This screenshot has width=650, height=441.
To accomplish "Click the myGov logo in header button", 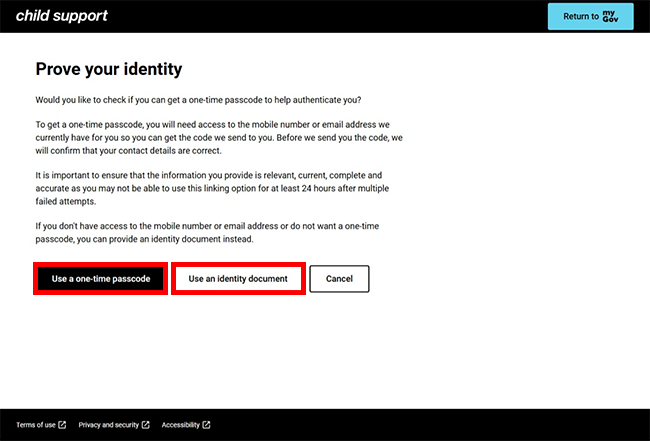I will click(x=610, y=16).
